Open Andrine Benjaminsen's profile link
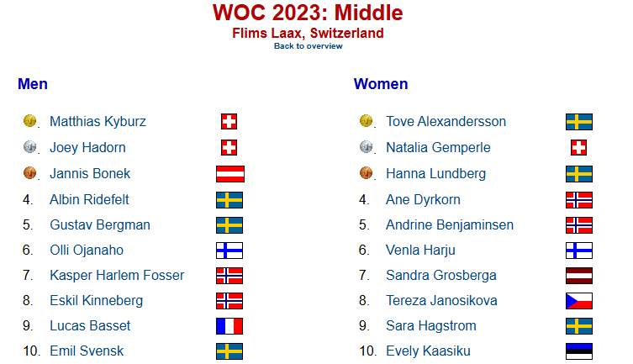 click(449, 224)
